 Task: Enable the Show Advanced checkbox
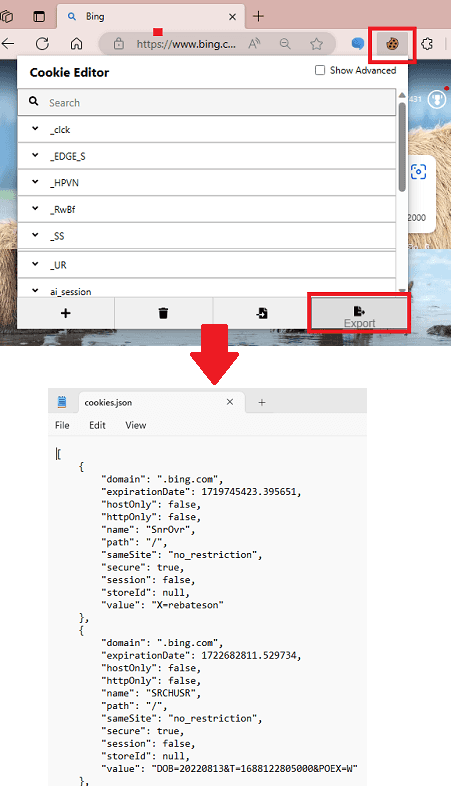click(x=320, y=70)
